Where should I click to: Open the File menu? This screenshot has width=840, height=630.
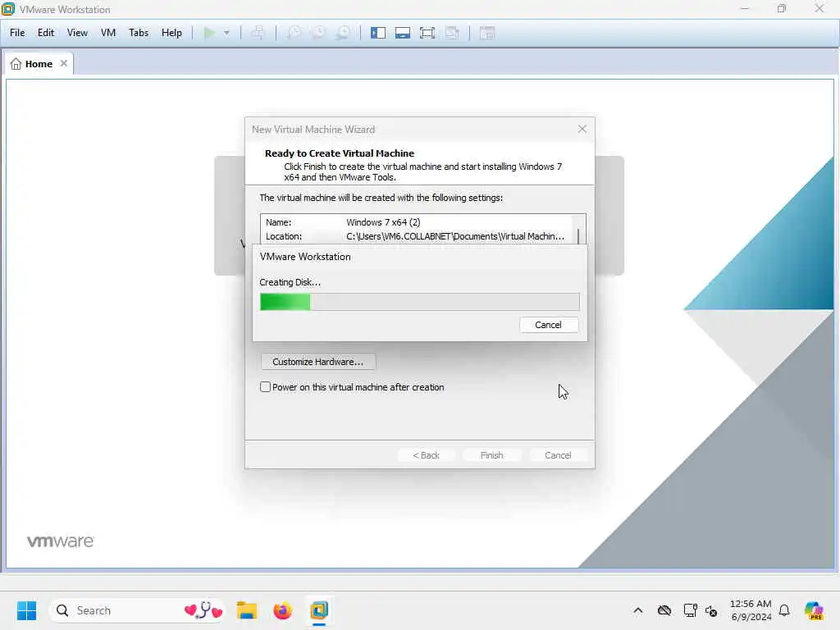(x=17, y=33)
